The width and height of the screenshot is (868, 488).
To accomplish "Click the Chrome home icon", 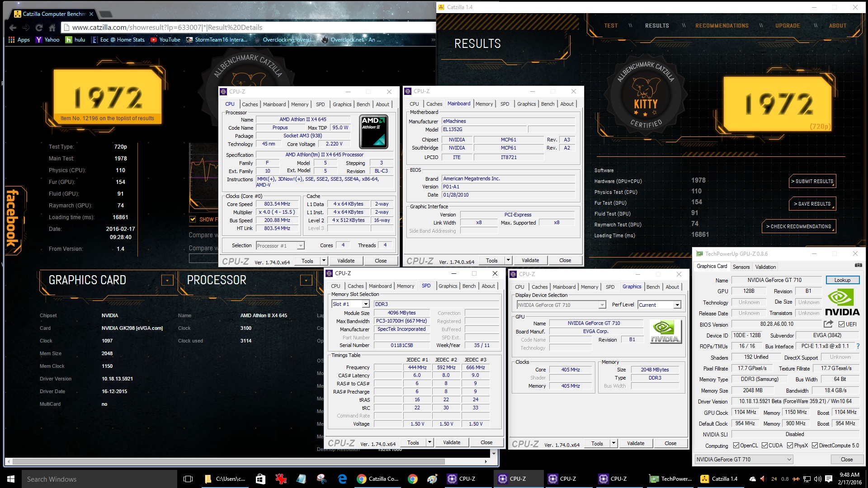I will click(52, 28).
